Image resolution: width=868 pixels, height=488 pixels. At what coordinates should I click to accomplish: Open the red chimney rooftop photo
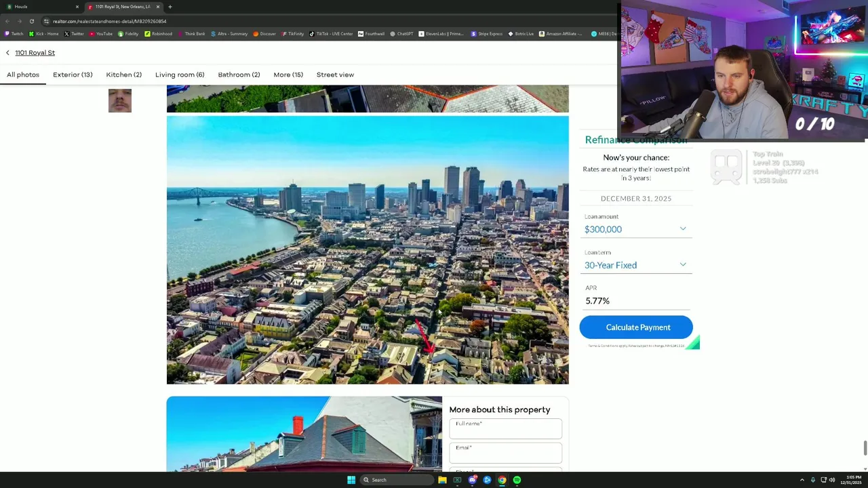304,434
